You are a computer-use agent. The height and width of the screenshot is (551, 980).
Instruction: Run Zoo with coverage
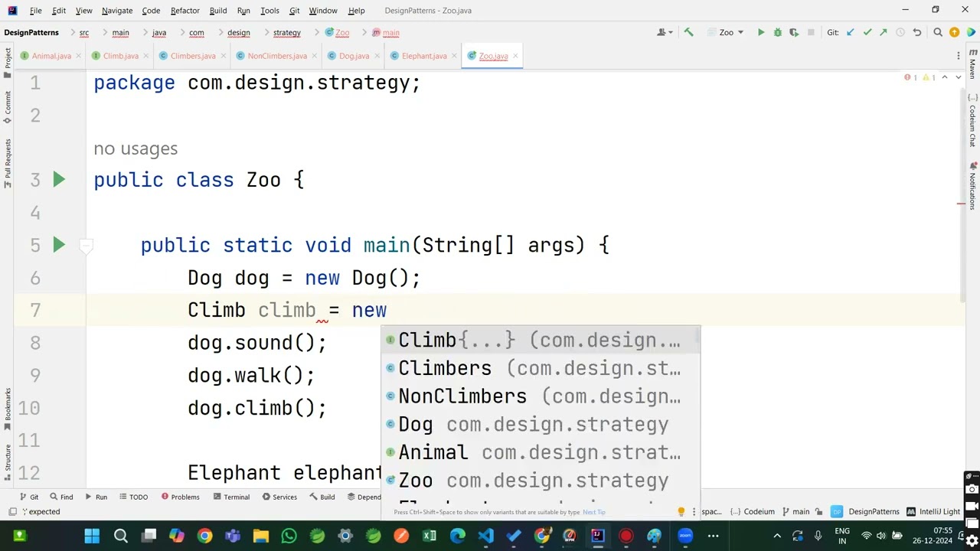point(793,32)
